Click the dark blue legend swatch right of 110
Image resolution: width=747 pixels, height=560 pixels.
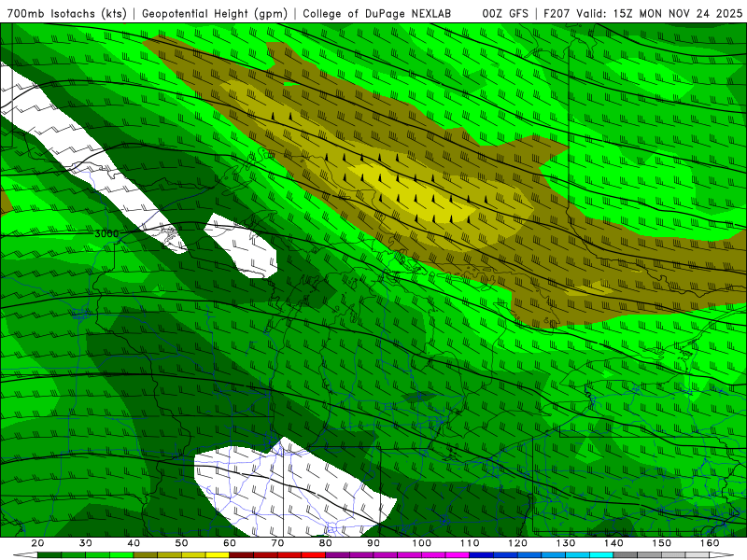(x=482, y=555)
